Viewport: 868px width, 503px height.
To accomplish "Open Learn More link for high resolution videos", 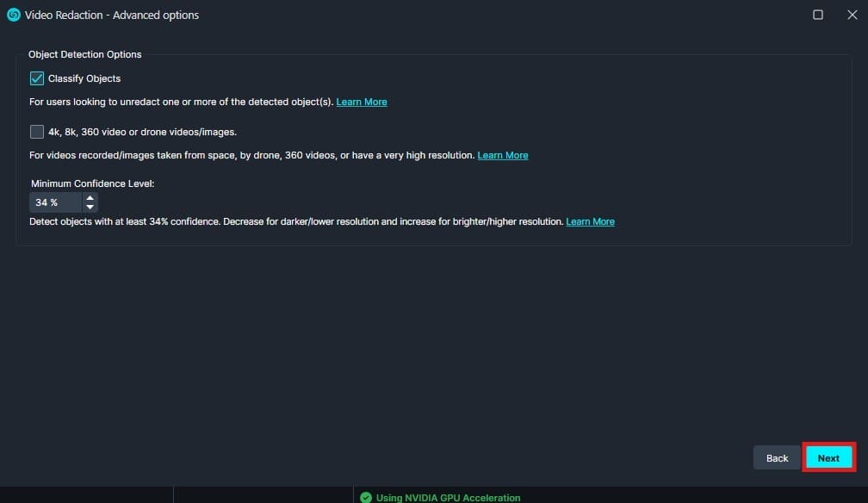I will click(x=503, y=155).
